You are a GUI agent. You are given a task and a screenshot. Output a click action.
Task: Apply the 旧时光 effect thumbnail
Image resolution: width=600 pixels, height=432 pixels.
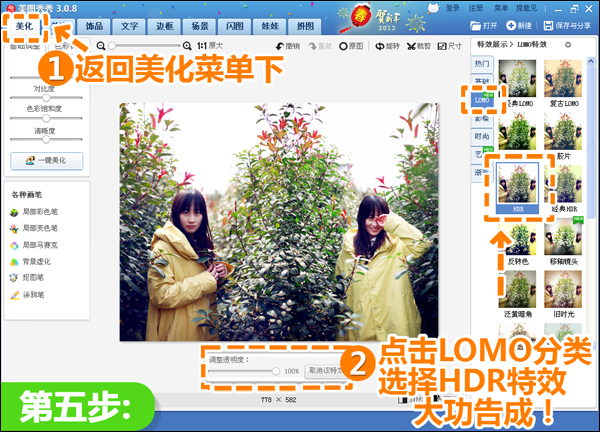pyautogui.click(x=563, y=289)
